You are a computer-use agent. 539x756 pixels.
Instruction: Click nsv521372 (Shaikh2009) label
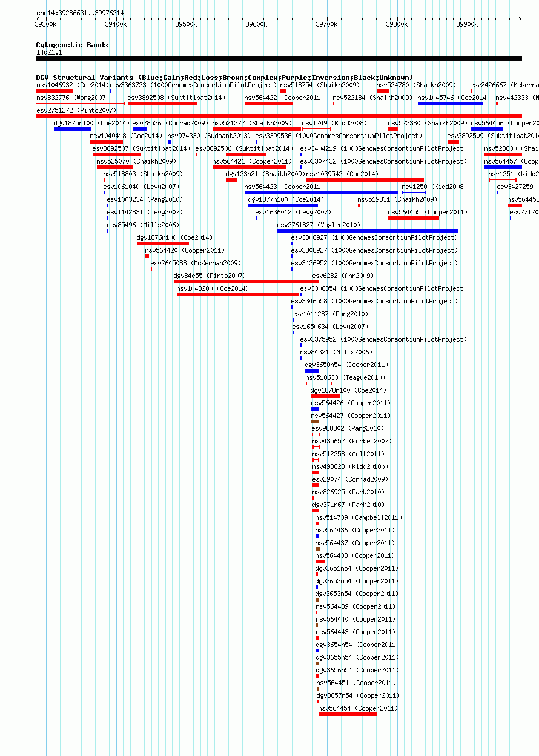[x=252, y=123]
